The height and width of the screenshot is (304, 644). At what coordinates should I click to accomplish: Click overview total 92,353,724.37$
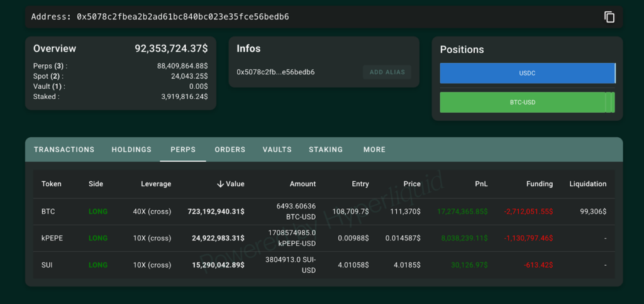(x=171, y=48)
